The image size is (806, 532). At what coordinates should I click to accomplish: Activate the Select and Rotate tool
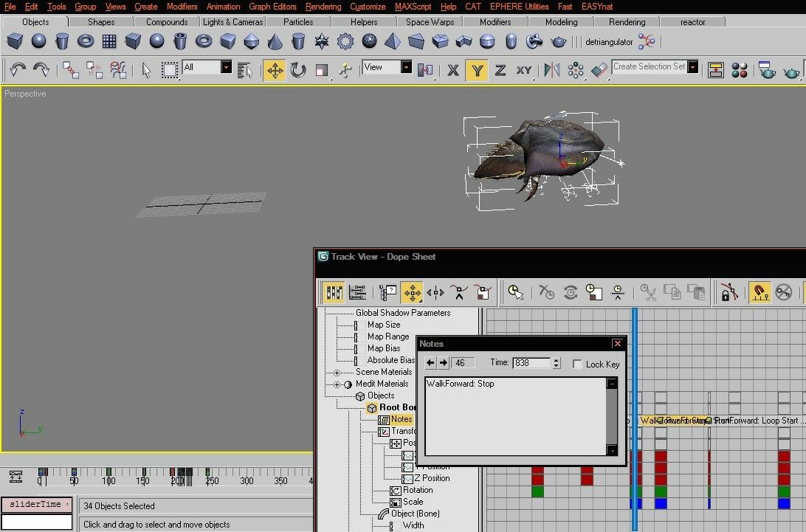click(x=298, y=70)
